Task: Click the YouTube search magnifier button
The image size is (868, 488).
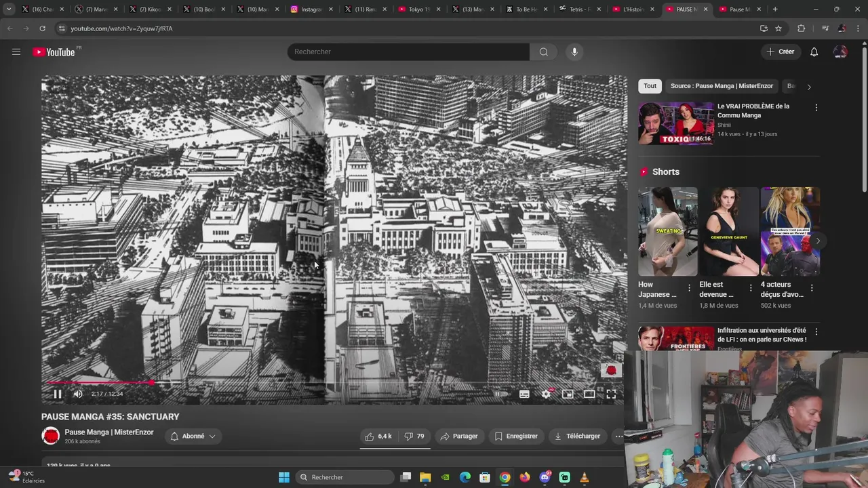Action: tap(544, 52)
